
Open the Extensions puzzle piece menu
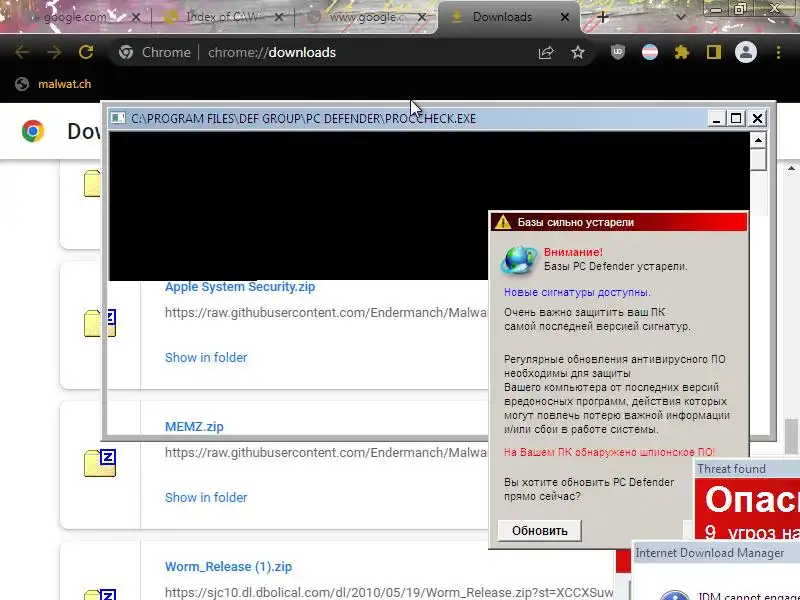[x=682, y=52]
